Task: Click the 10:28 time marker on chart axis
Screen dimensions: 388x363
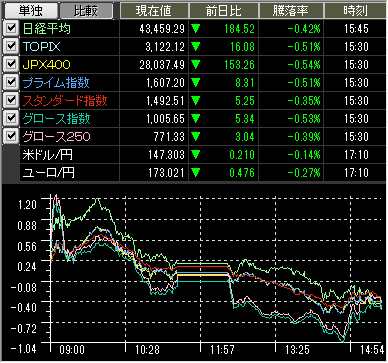Action: click(147, 350)
